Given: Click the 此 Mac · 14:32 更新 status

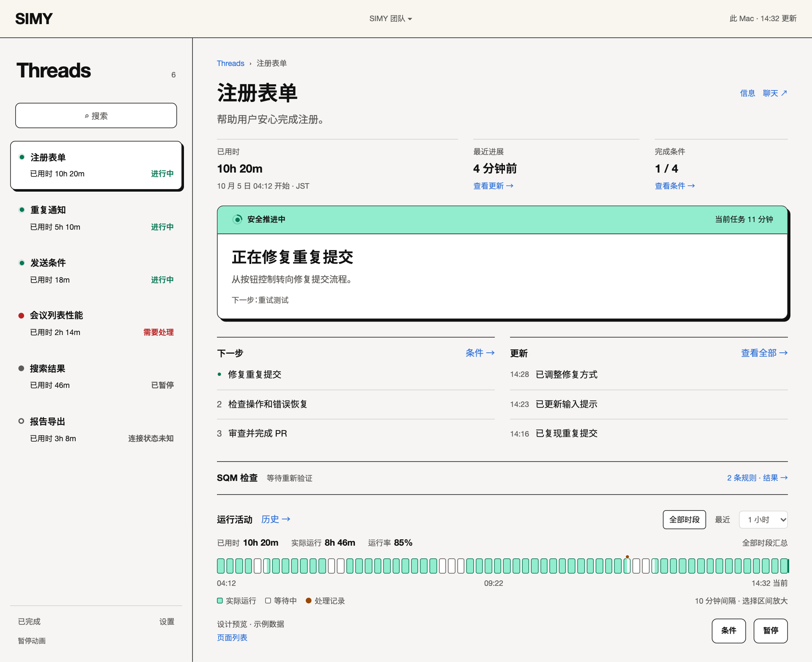Looking at the screenshot, I should pyautogui.click(x=763, y=19).
